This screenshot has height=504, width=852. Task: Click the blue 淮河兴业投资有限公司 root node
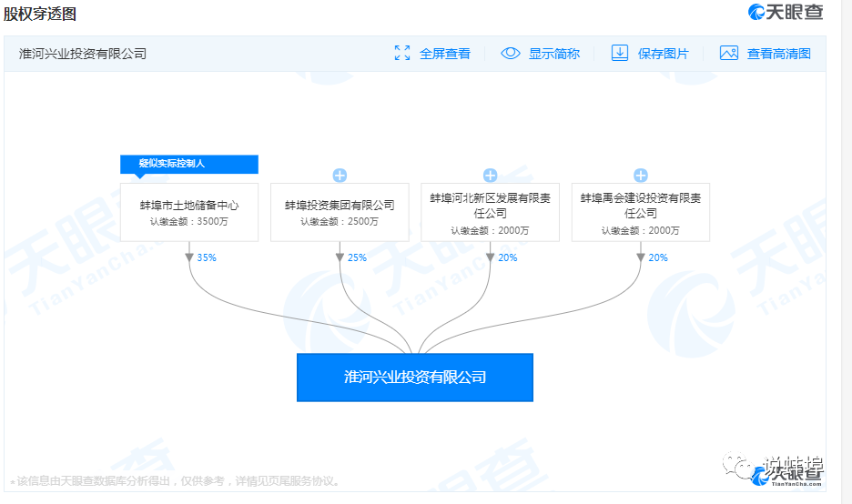415,377
